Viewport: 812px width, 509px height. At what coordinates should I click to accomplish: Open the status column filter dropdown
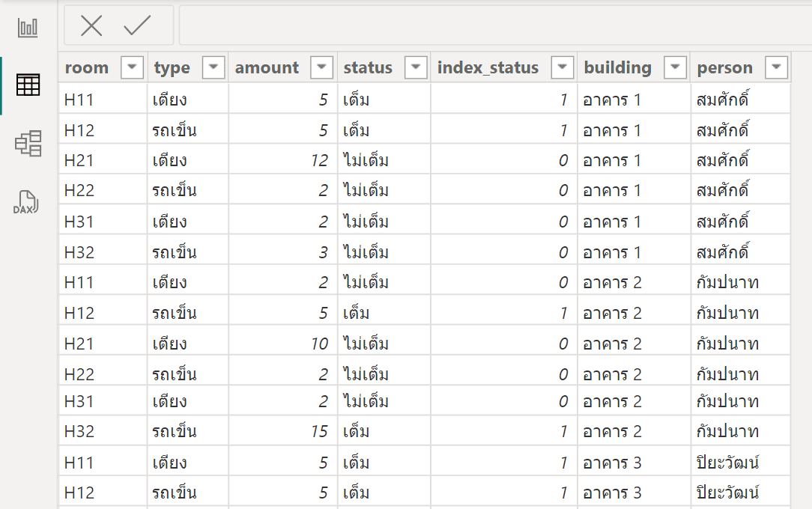click(x=416, y=67)
